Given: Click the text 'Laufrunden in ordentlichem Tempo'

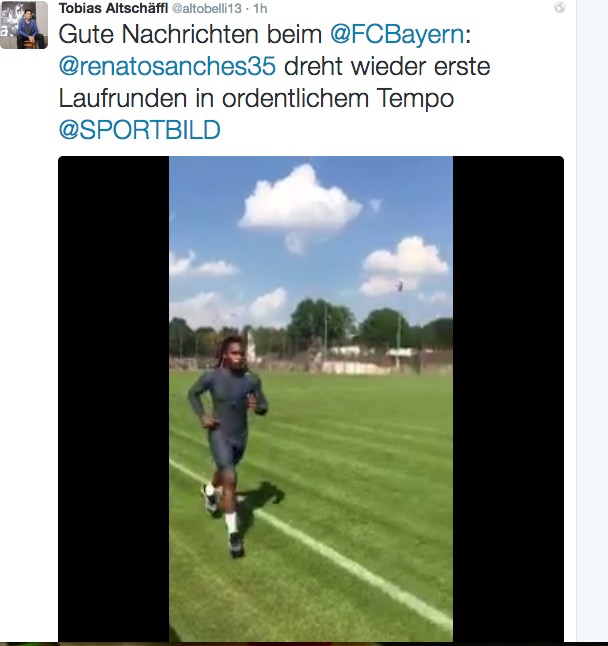Looking at the screenshot, I should [x=256, y=99].
